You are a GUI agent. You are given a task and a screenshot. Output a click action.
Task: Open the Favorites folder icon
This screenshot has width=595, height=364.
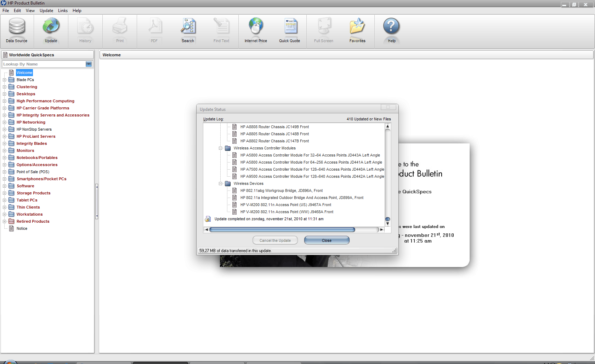pyautogui.click(x=357, y=27)
